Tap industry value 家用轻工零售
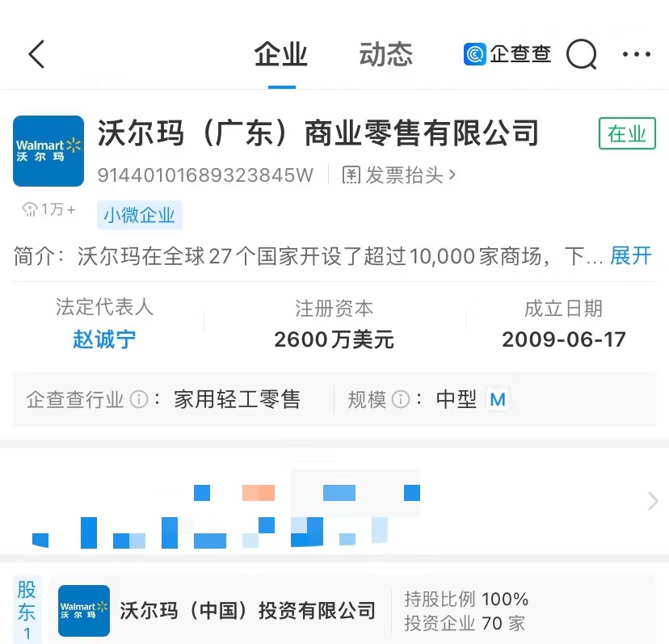 [x=238, y=399]
